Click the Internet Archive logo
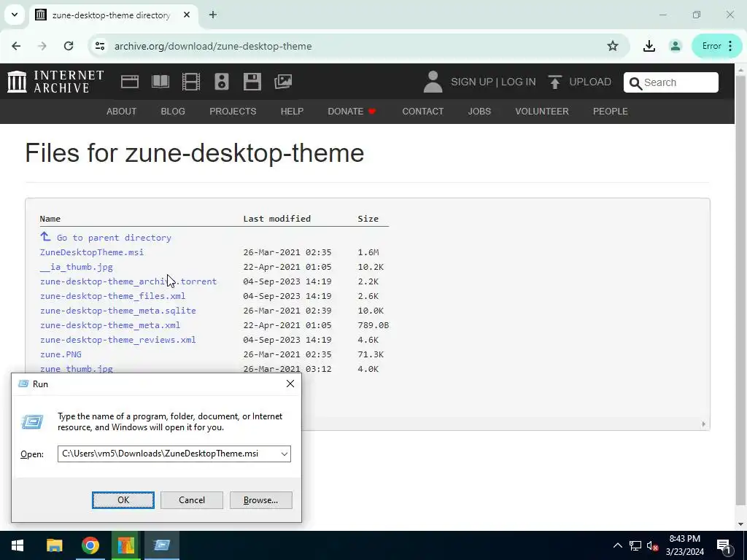 click(x=55, y=82)
